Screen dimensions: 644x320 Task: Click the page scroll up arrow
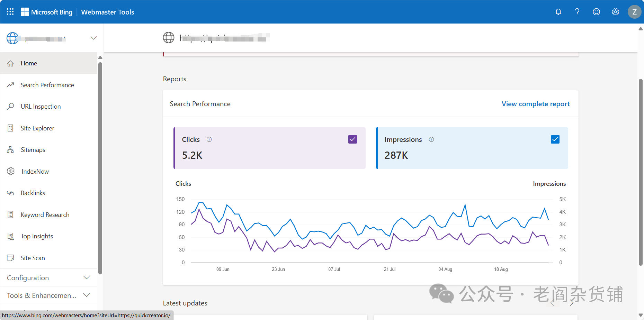coord(641,29)
